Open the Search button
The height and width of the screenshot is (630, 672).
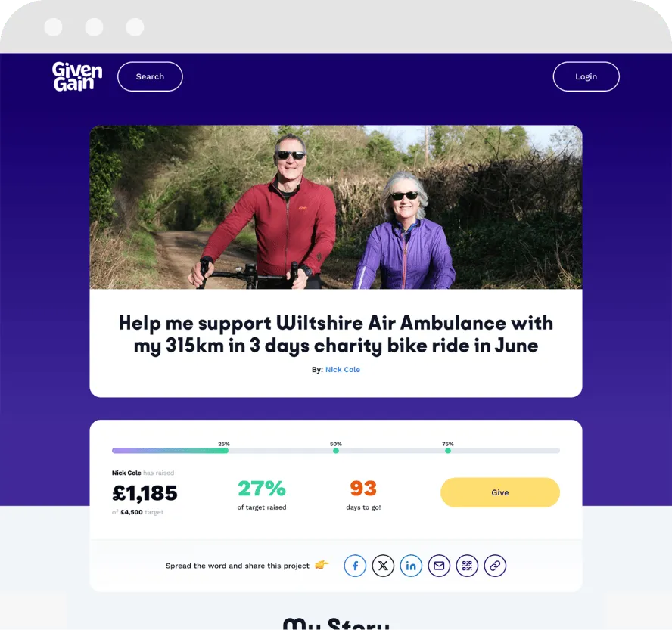pos(150,76)
